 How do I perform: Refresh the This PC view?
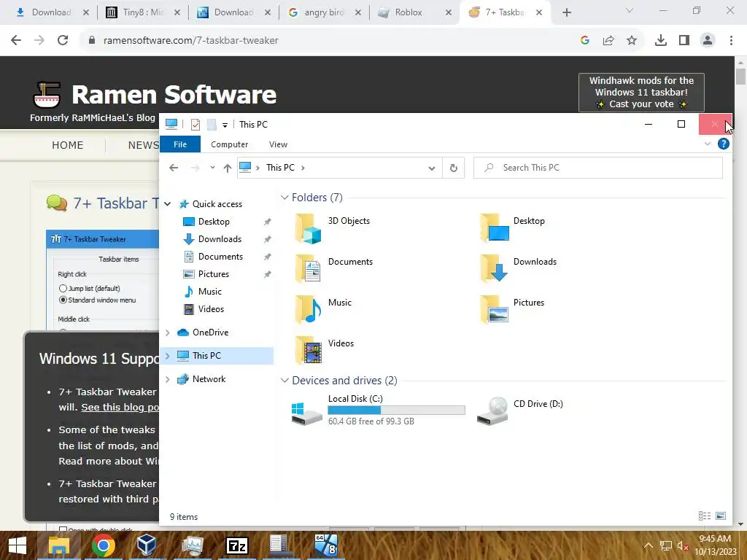point(454,168)
